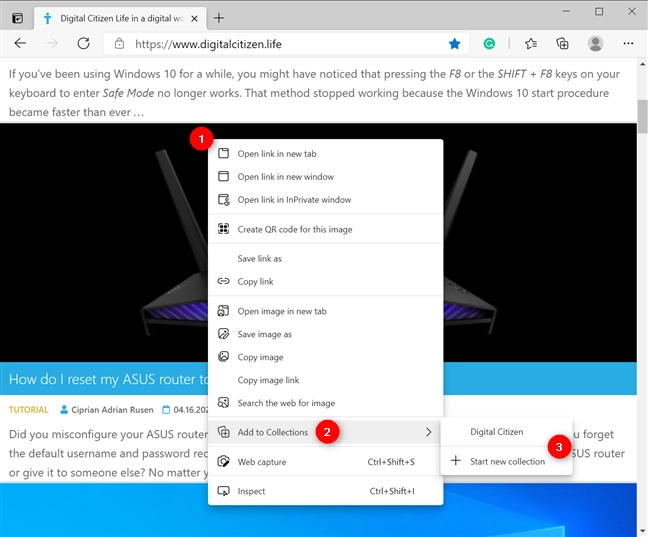Select Save link as

coord(326,259)
